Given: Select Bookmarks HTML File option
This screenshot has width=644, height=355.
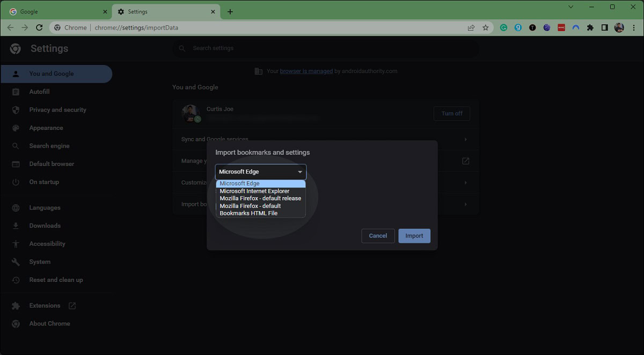Looking at the screenshot, I should [x=261, y=213].
